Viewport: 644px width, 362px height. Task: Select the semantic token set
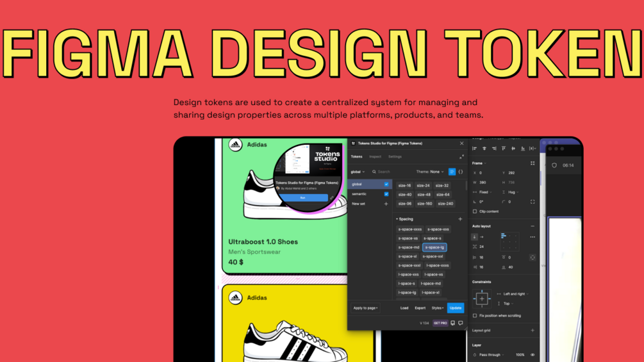(369, 194)
